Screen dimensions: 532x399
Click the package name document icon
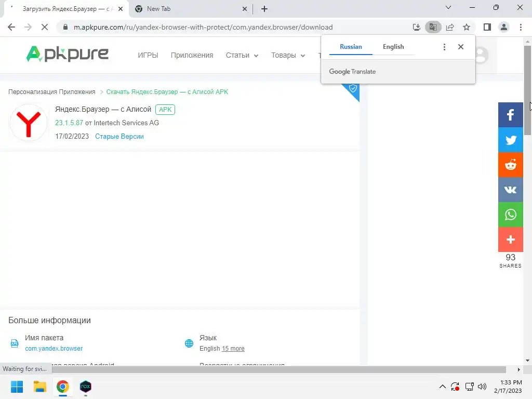coord(14,343)
